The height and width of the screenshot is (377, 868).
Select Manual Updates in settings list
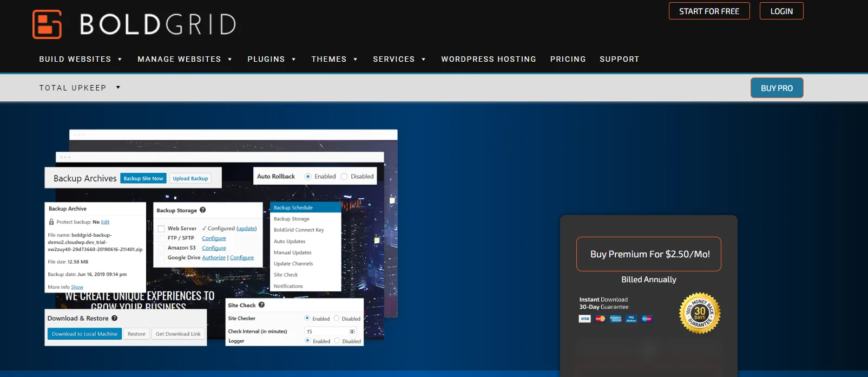306,252
